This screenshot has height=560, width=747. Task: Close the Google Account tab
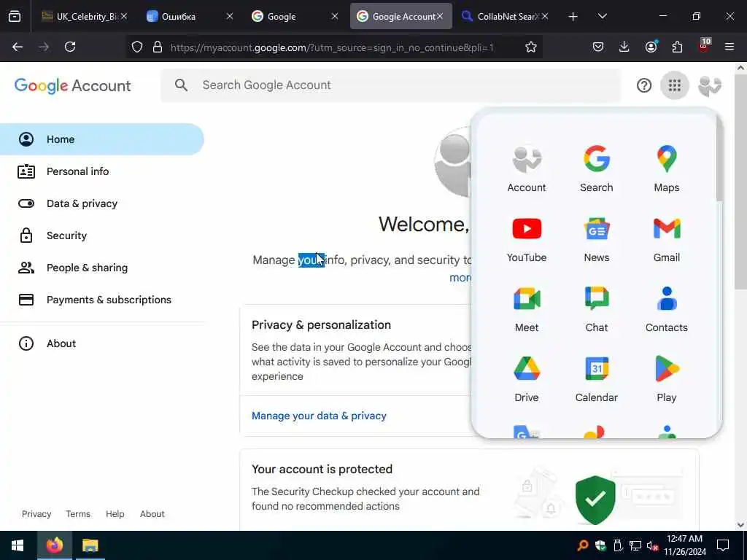click(440, 16)
